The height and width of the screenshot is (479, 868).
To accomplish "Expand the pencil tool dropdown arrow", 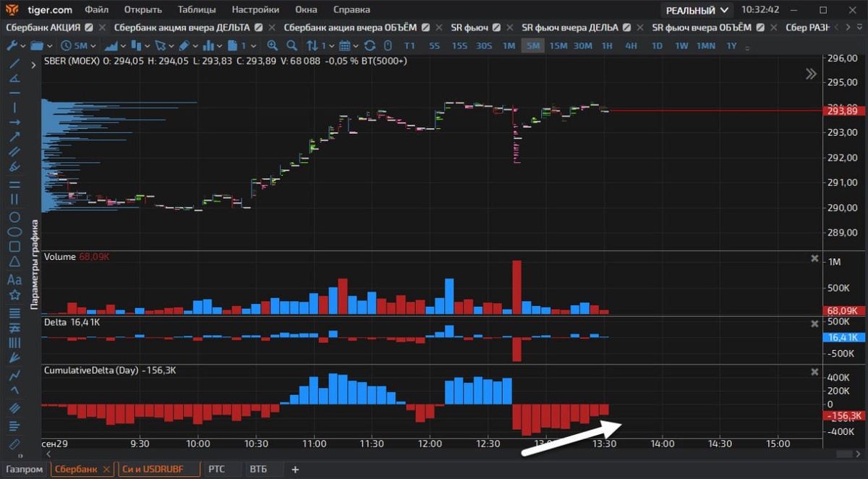I will 195,46.
